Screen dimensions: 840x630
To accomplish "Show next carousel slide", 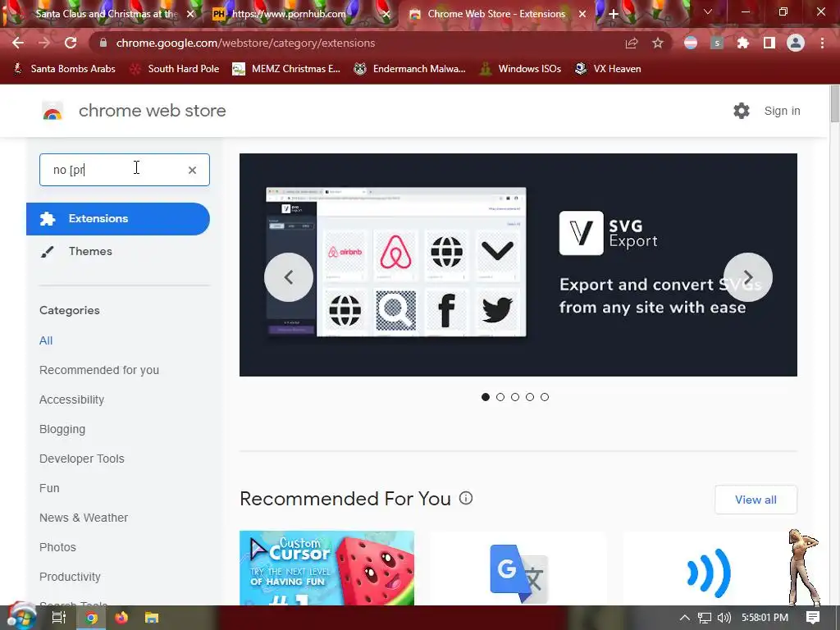I will 748,277.
